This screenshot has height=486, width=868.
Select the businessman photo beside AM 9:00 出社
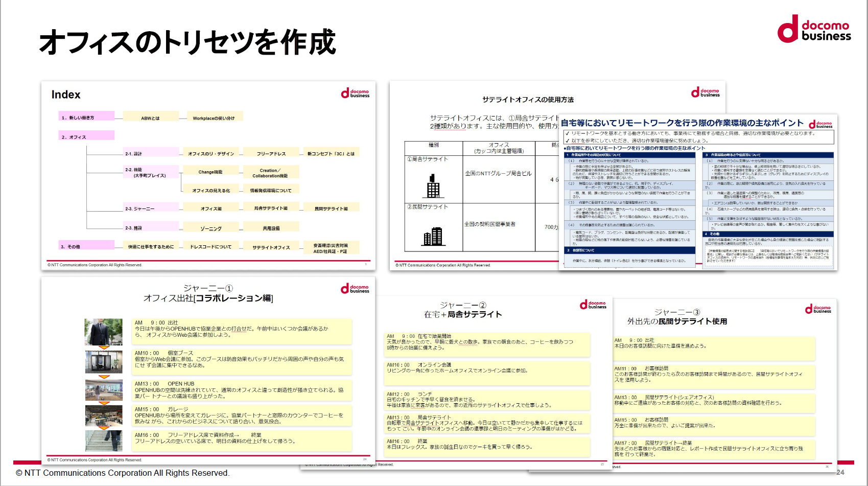pyautogui.click(x=104, y=332)
